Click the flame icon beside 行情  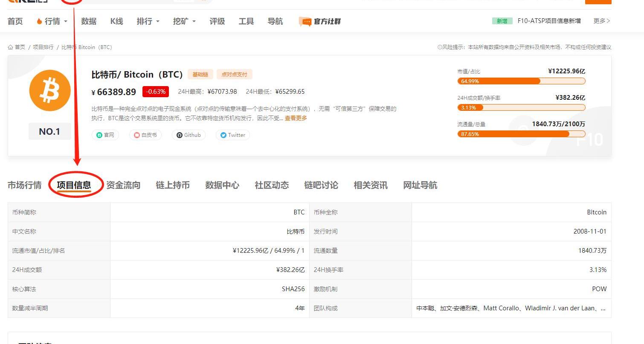point(39,21)
